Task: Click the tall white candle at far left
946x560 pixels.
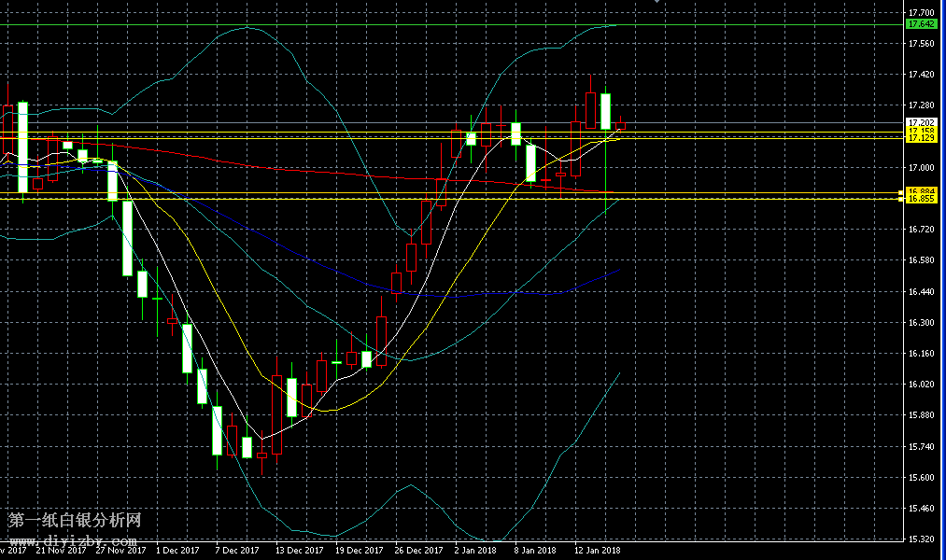Action: pyautogui.click(x=22, y=147)
